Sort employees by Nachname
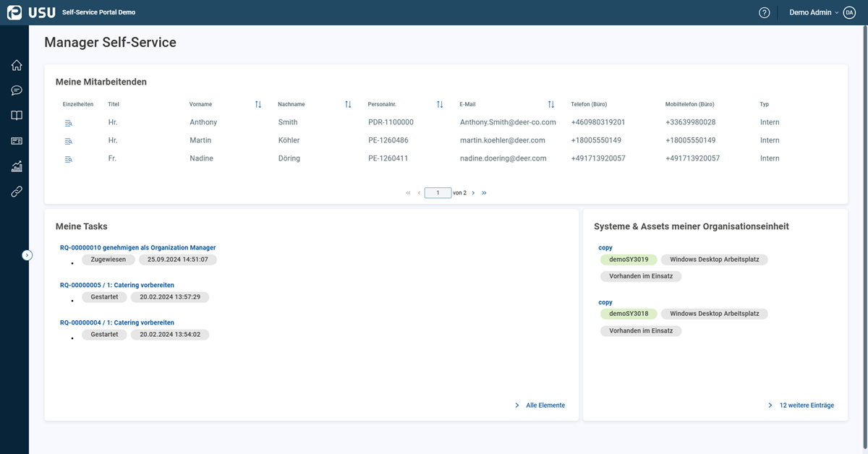This screenshot has width=868, height=454. pos(348,105)
